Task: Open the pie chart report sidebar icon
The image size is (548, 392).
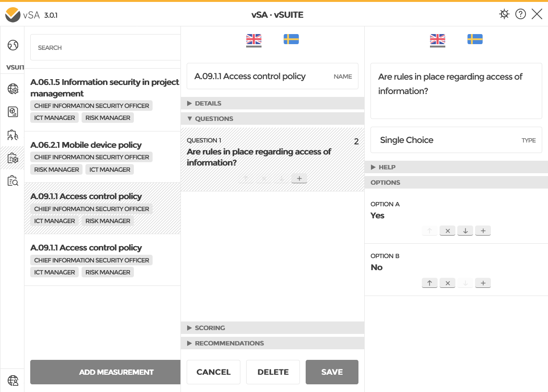Action: pos(13,112)
